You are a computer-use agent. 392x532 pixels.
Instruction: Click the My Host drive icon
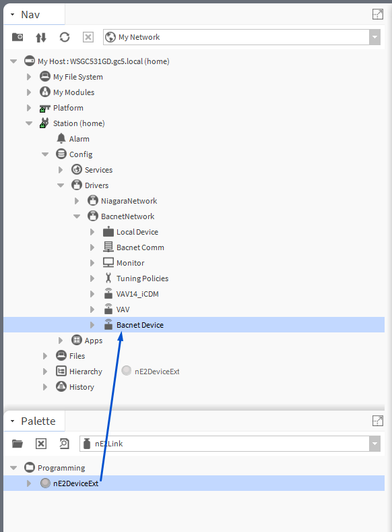pyautogui.click(x=30, y=61)
